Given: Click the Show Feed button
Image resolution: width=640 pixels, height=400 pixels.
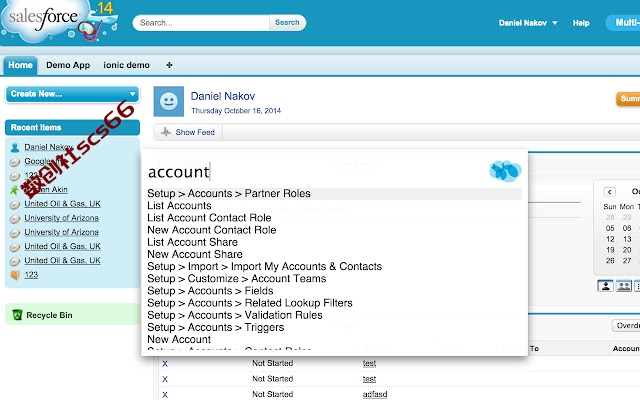Looking at the screenshot, I should [188, 132].
